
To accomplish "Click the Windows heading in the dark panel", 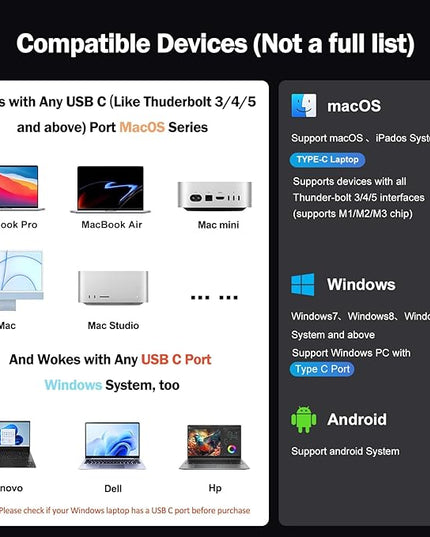I will (x=361, y=284).
